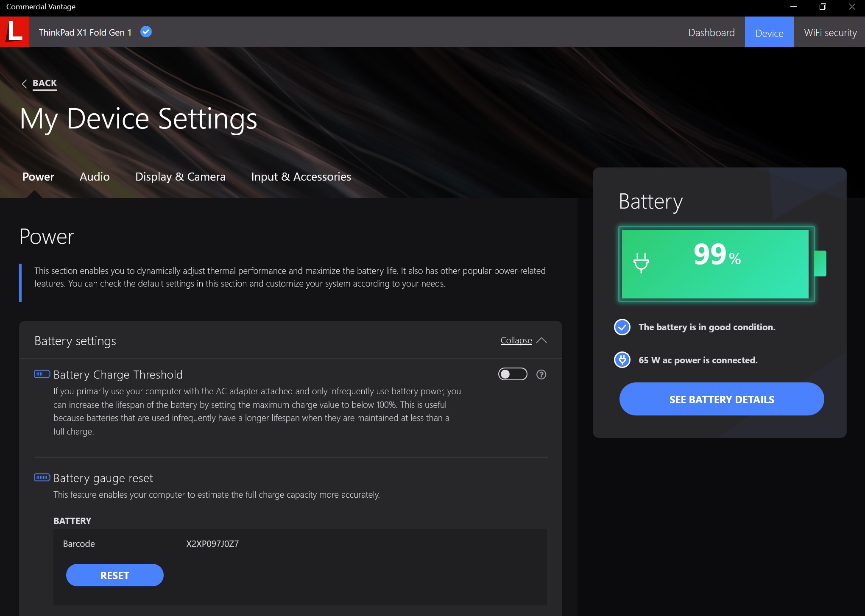Click the 99% battery level indicator
Image resolution: width=865 pixels, height=616 pixels.
tap(717, 255)
